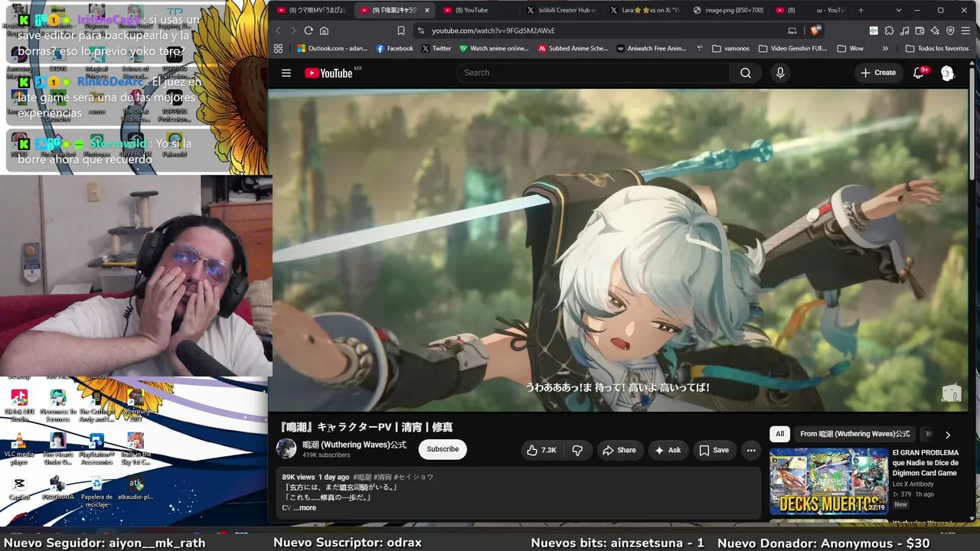Open El GRAN PROBLEMA video title
This screenshot has width=980, height=551.
(x=926, y=462)
